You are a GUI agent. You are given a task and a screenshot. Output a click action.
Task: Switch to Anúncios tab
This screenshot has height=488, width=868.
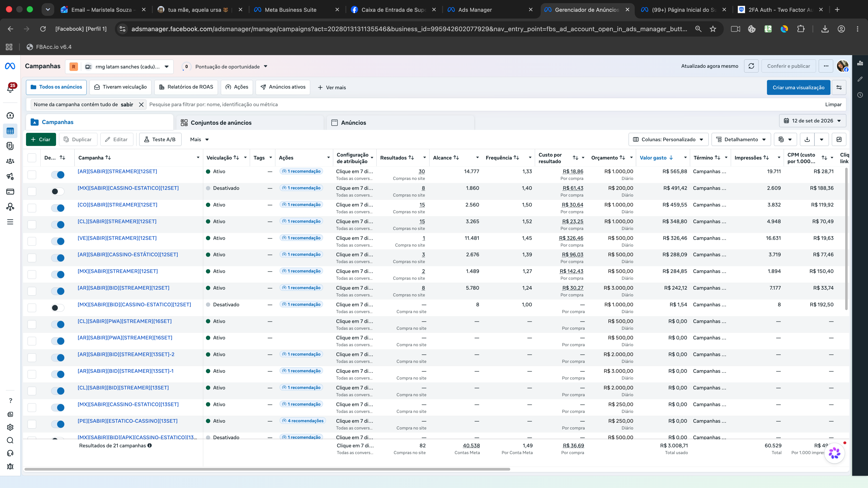click(x=400, y=123)
